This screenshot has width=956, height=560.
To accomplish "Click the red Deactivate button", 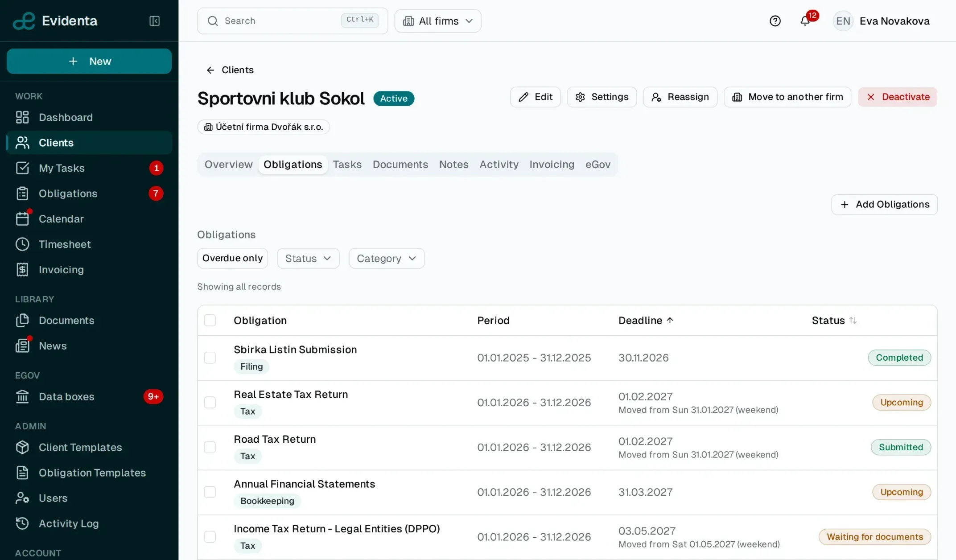I will (x=898, y=97).
